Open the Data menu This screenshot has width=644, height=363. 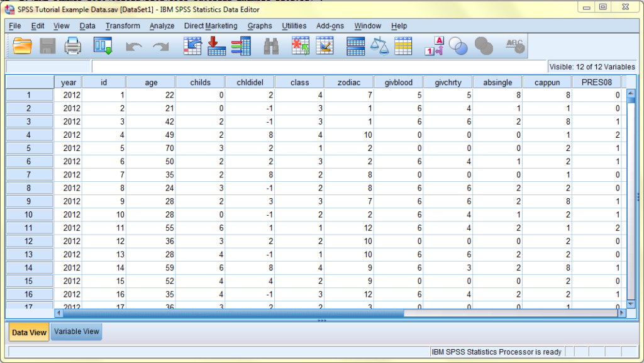[x=87, y=26]
